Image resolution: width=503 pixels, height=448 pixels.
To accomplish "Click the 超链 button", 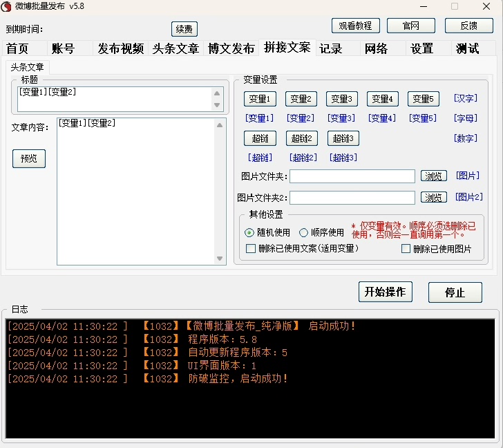I will [x=260, y=138].
